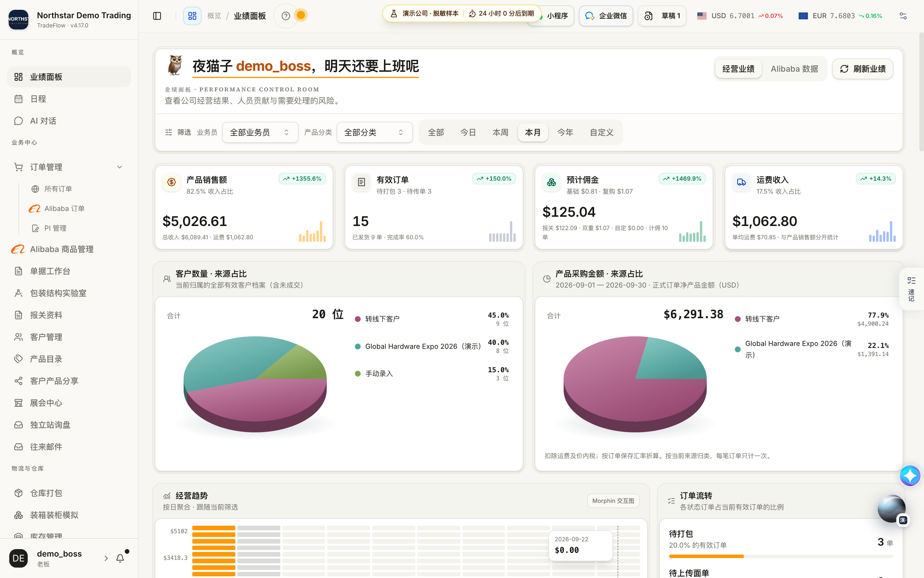Click 转线下客户 legend swatch in customer chart
The image size is (924, 578).
click(x=358, y=319)
